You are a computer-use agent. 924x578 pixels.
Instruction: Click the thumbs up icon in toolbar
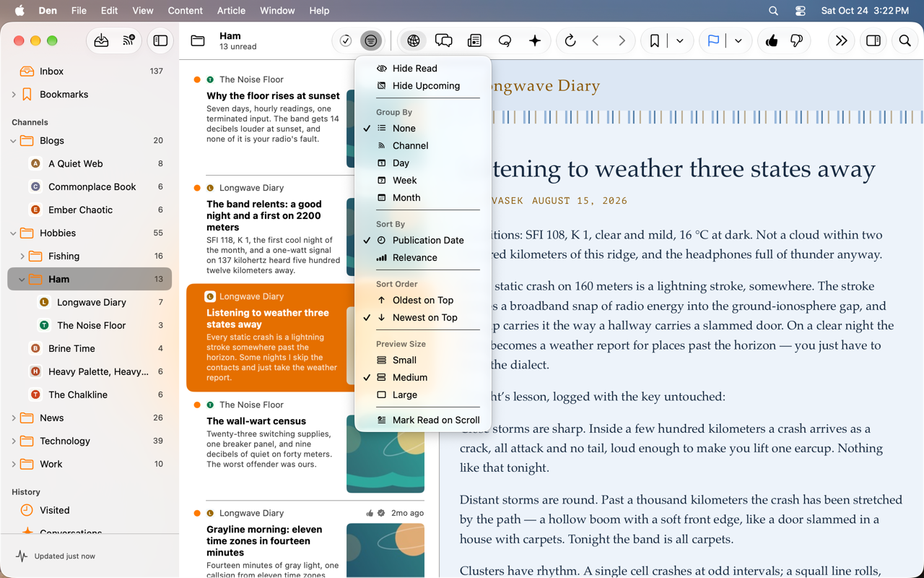[772, 41]
